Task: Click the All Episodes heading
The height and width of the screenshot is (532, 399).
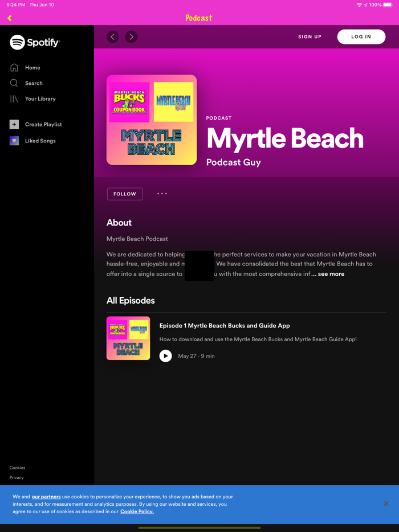Action: [131, 301]
